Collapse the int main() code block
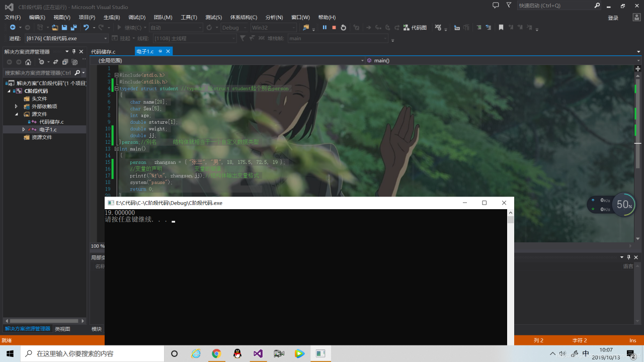644x362 pixels. pos(117,149)
